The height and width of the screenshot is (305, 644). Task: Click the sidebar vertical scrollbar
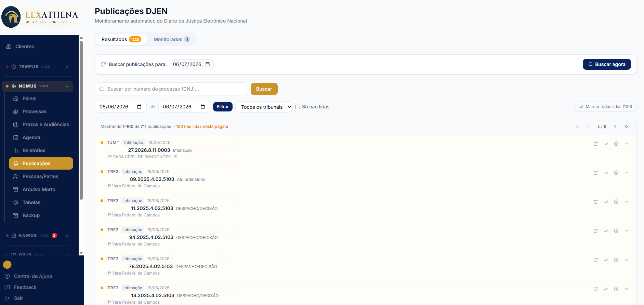tap(81, 120)
